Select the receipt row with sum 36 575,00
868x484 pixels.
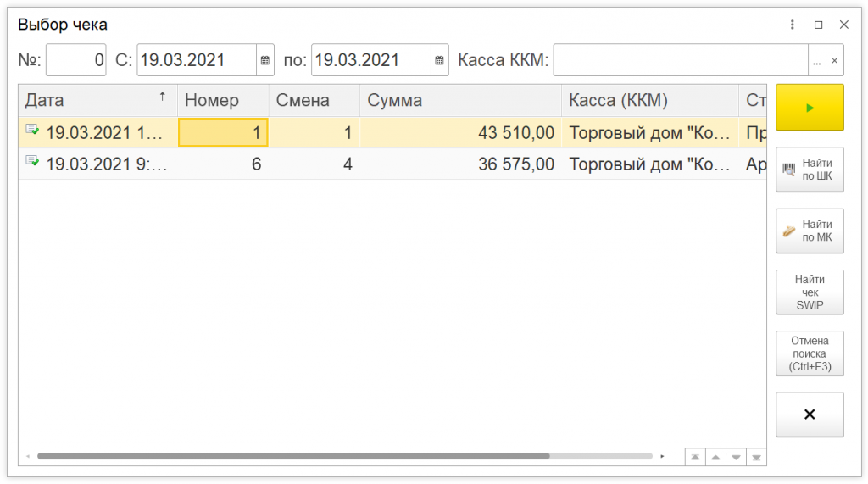coord(460,164)
